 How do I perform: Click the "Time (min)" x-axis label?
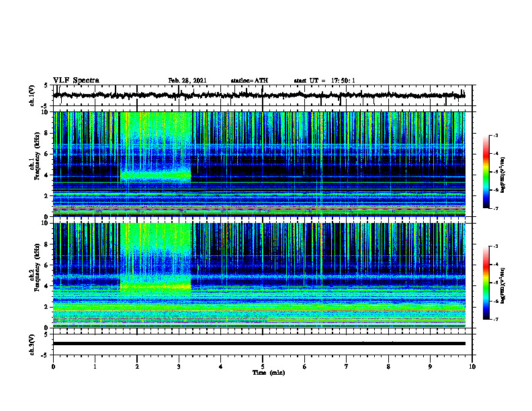269,373
